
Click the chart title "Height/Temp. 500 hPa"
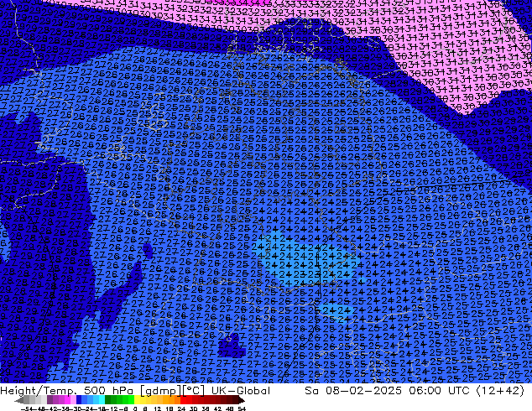[x=67, y=391]
